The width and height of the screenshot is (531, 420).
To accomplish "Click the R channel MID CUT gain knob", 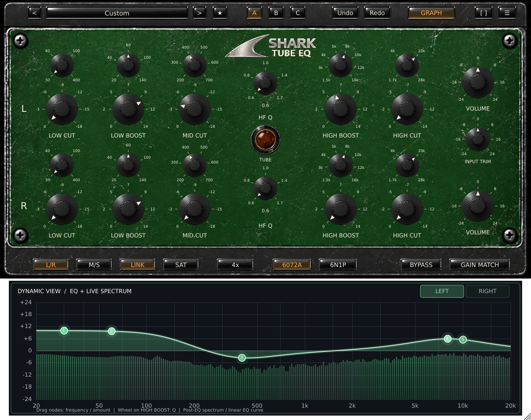I will point(195,209).
